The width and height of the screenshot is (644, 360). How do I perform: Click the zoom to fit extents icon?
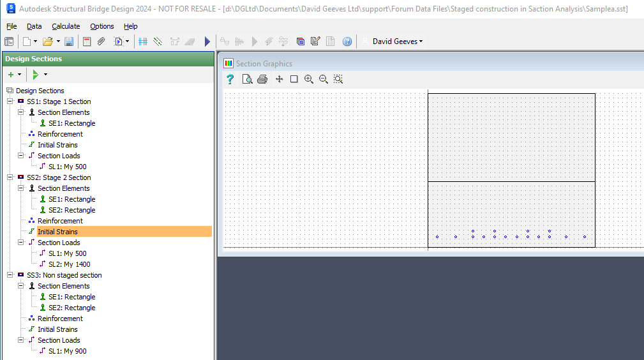(338, 79)
